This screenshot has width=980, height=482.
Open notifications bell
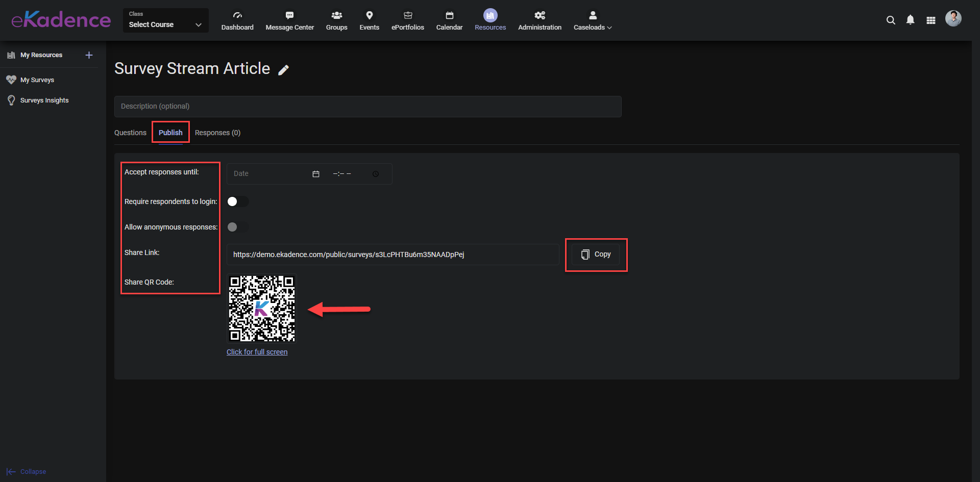[910, 20]
